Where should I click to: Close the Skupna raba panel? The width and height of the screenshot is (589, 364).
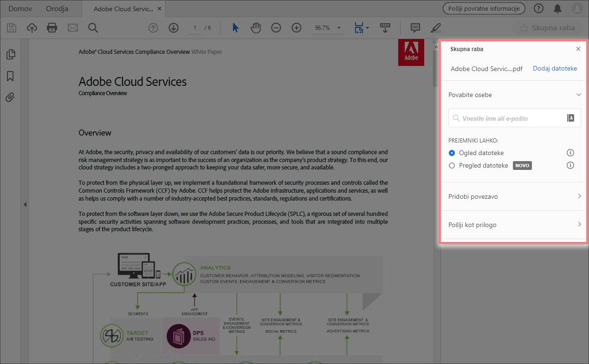click(x=578, y=49)
